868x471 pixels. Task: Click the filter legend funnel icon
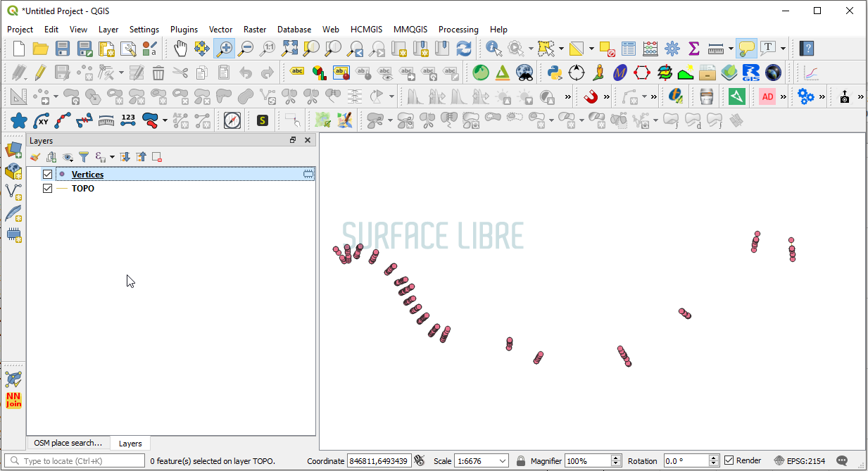tap(84, 157)
